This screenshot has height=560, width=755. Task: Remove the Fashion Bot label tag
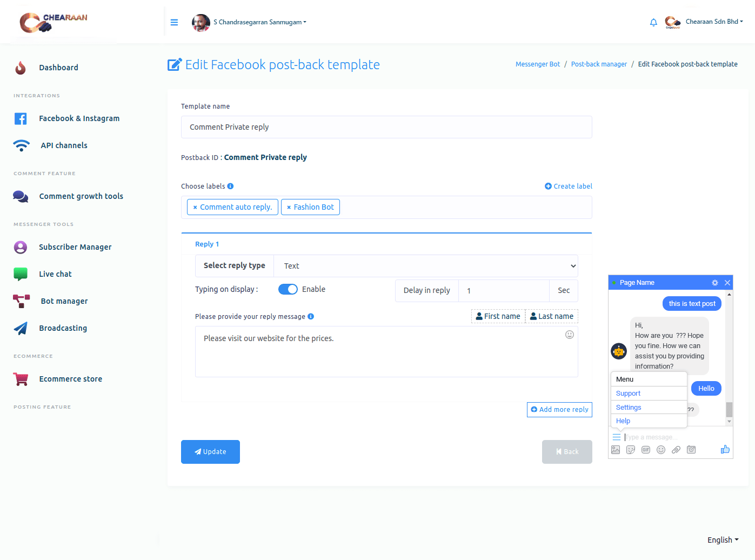[289, 208]
